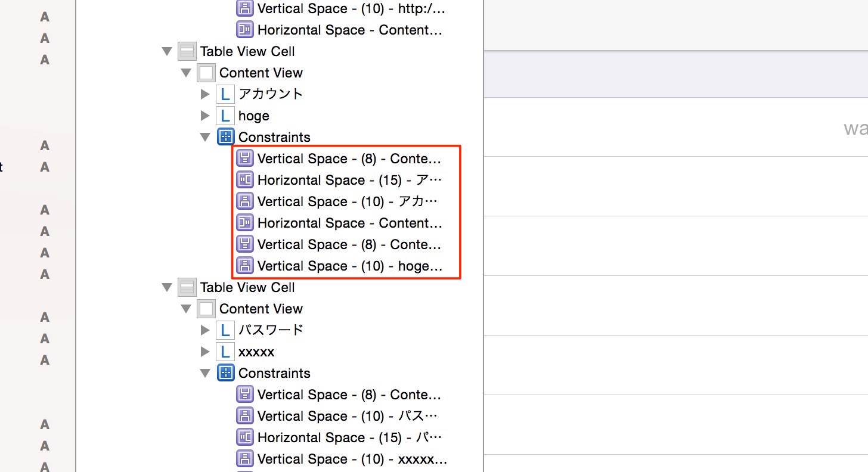Click the パスワード label icon

tap(225, 330)
